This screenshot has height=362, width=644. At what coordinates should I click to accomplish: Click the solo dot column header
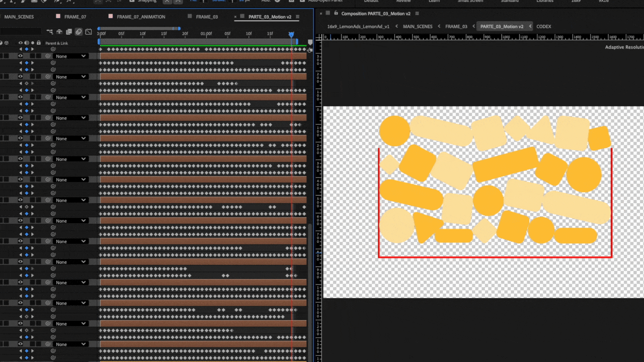coord(33,43)
